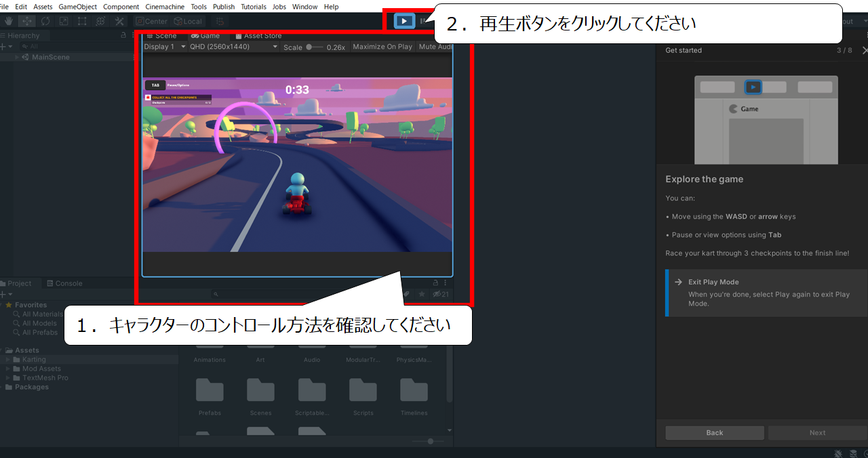Toggle the Local handle rotation button
The height and width of the screenshot is (458, 868).
coord(188,22)
